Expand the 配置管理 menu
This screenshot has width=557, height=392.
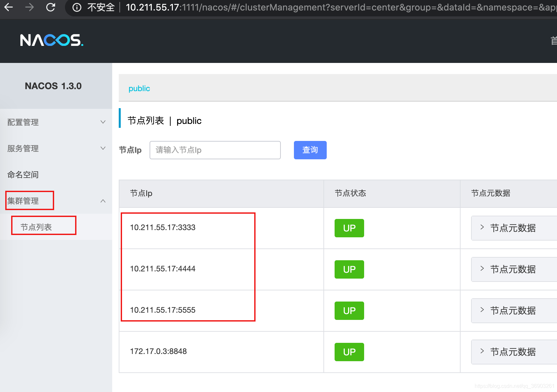(56, 122)
